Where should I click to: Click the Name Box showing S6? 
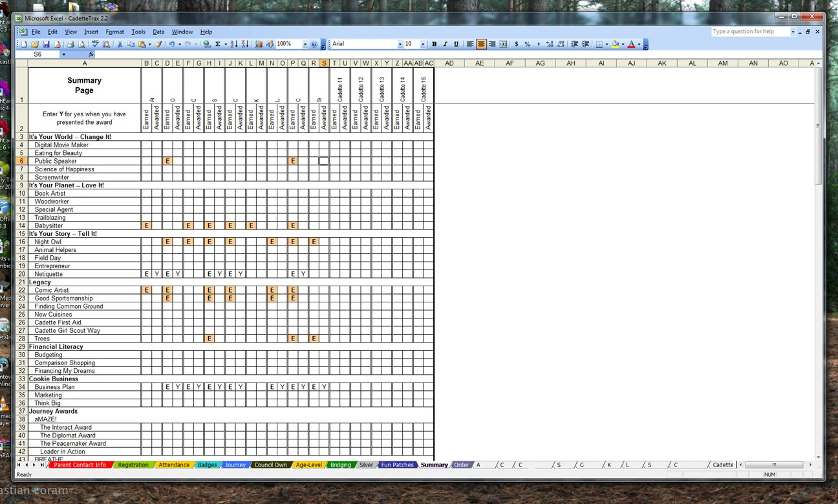38,54
